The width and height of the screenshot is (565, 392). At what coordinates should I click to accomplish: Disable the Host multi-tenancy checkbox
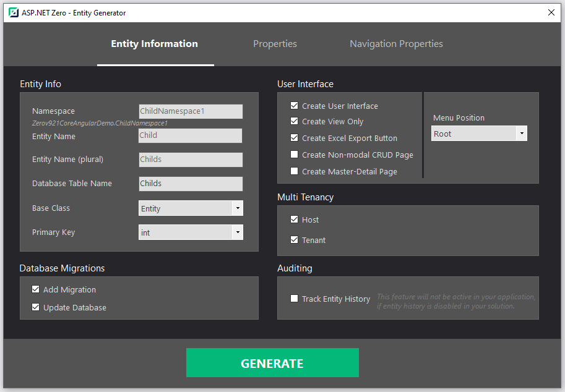click(x=294, y=219)
